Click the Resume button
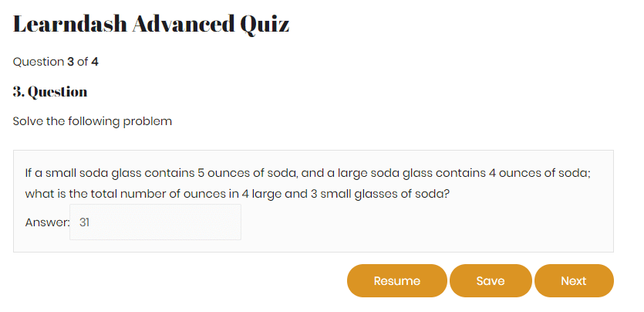The height and width of the screenshot is (312, 644). click(396, 281)
